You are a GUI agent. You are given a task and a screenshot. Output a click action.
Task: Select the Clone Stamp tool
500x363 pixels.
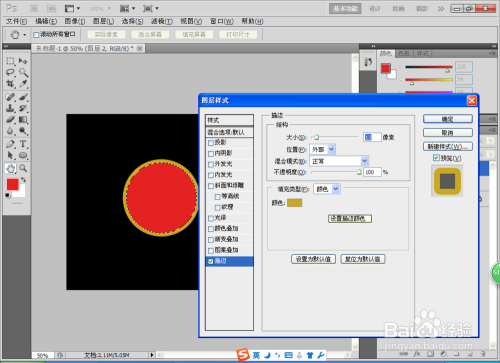(10, 108)
